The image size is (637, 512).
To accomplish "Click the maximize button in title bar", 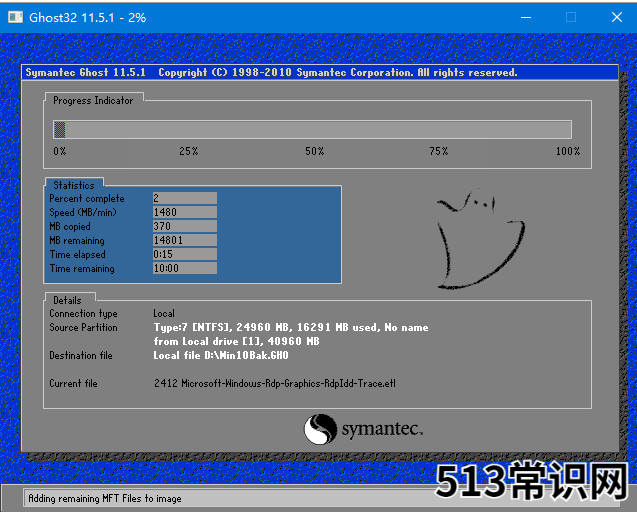I will [x=571, y=17].
